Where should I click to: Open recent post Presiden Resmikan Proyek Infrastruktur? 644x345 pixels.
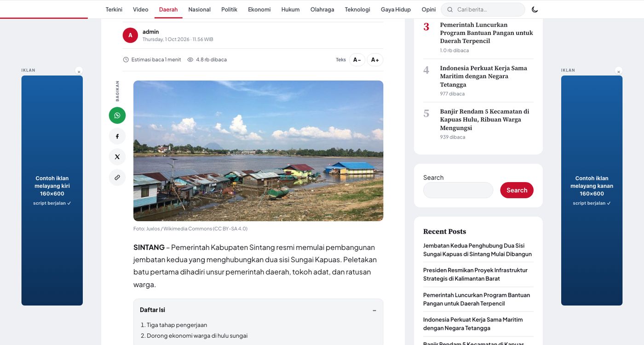(475, 275)
